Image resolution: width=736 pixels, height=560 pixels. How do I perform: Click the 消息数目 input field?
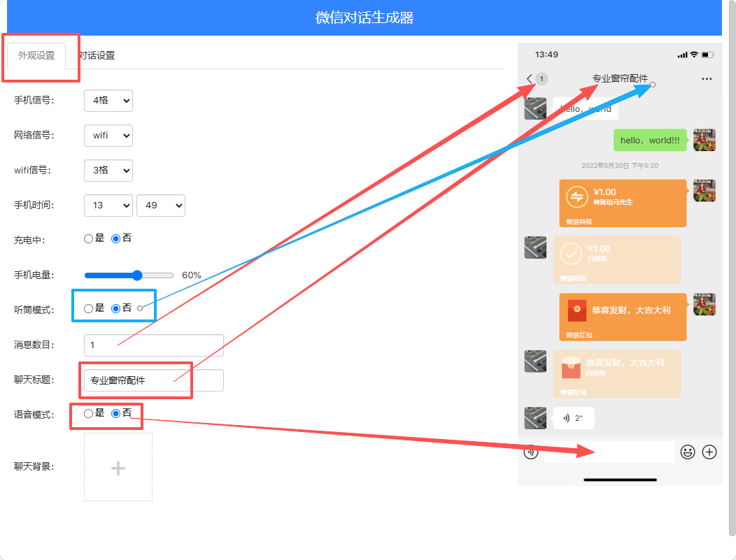(154, 345)
